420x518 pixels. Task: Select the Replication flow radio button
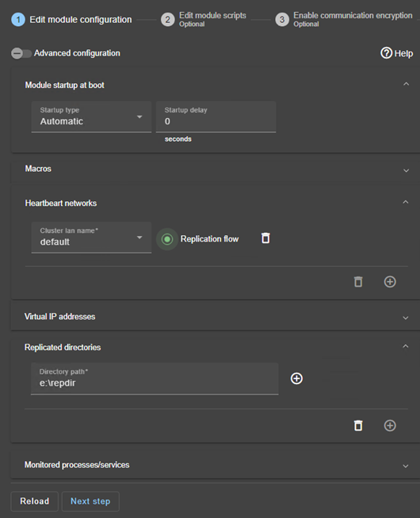click(167, 239)
